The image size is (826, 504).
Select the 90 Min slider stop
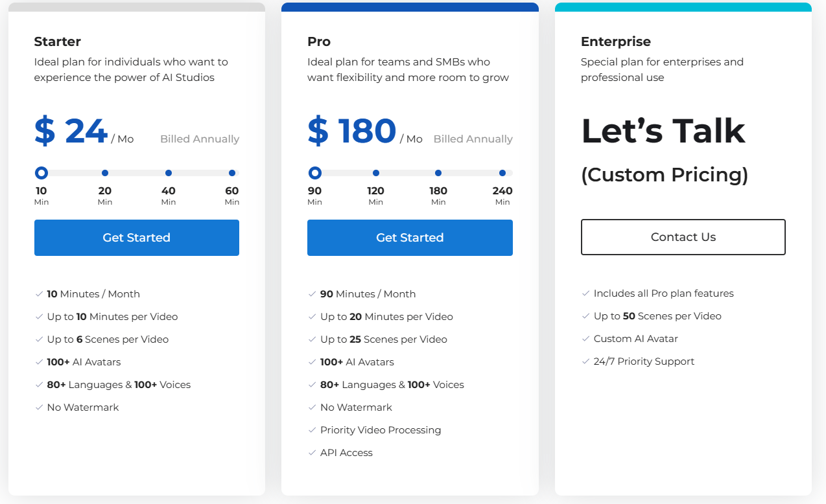pos(315,173)
